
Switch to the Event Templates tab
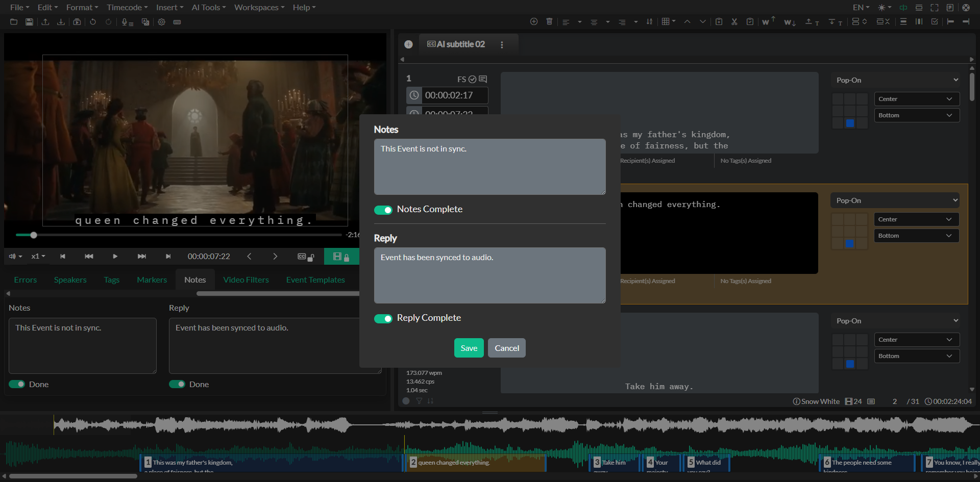[315, 280]
